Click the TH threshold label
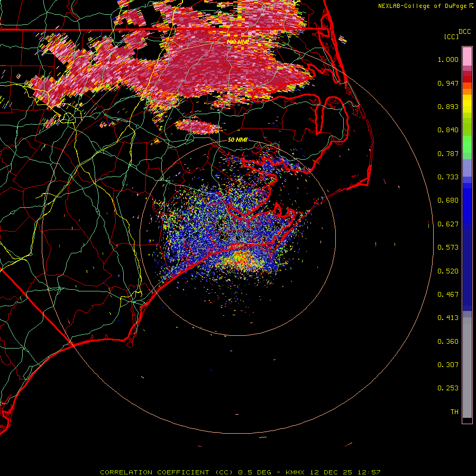476x476 pixels. click(454, 412)
